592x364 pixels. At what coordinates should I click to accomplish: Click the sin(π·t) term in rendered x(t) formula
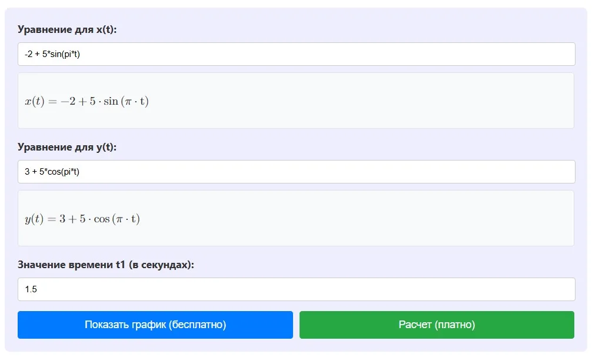(126, 101)
